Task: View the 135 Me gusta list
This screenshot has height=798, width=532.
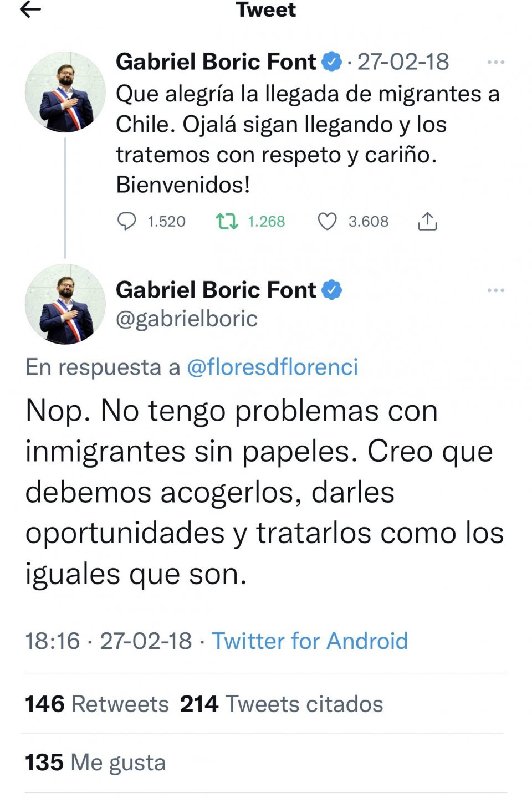Action: [95, 763]
